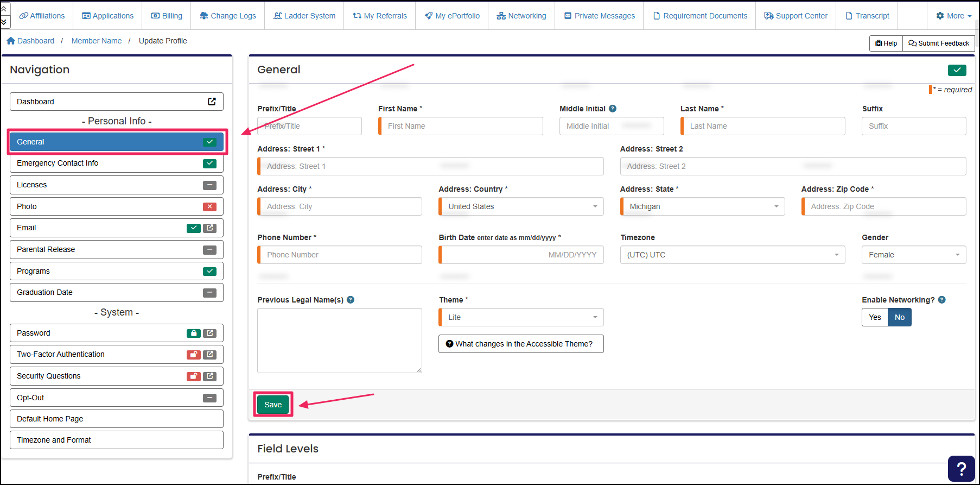Save the General profile form

pos(273,405)
